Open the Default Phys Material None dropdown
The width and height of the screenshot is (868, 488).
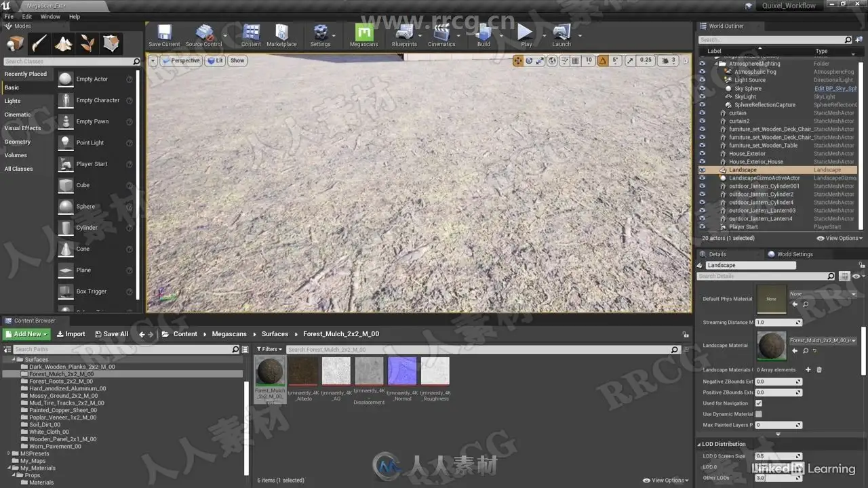[823, 294]
